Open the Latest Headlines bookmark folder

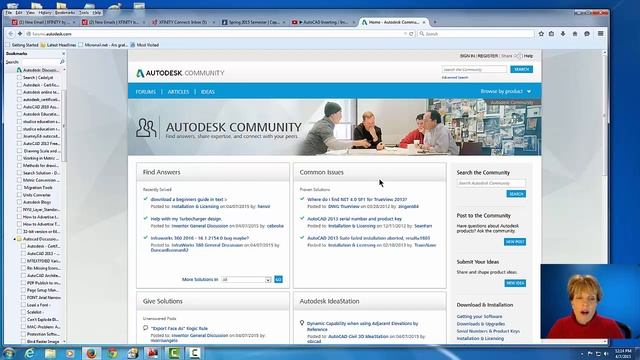[58, 45]
